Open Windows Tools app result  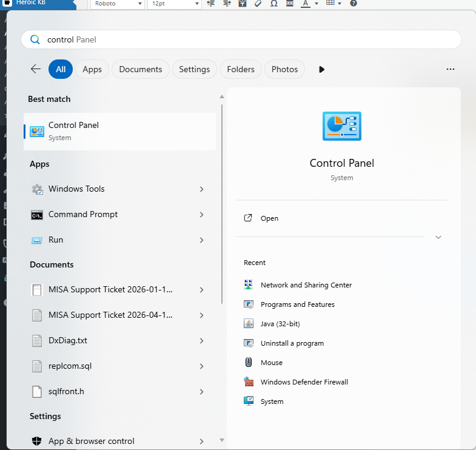[76, 189]
